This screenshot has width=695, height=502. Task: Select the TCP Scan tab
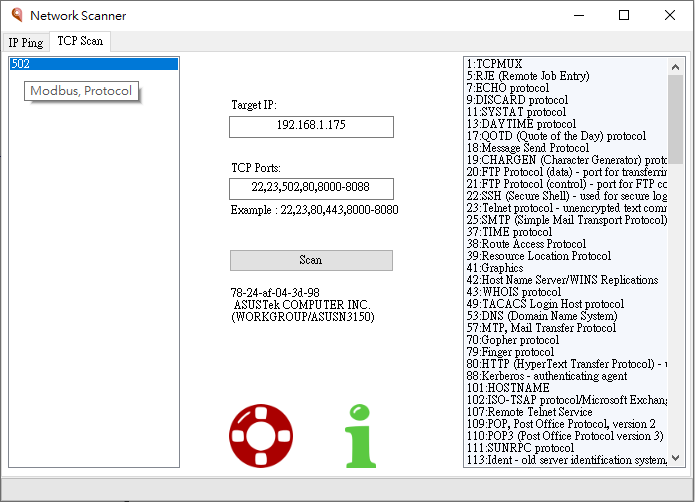(80, 42)
